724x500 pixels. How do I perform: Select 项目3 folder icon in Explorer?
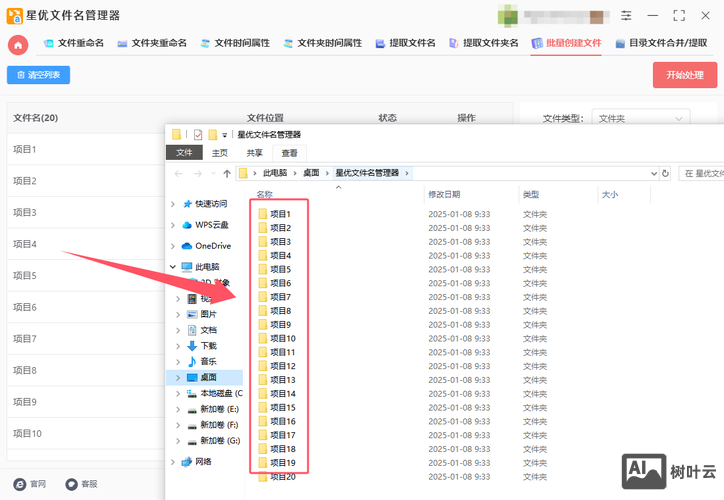coord(263,241)
